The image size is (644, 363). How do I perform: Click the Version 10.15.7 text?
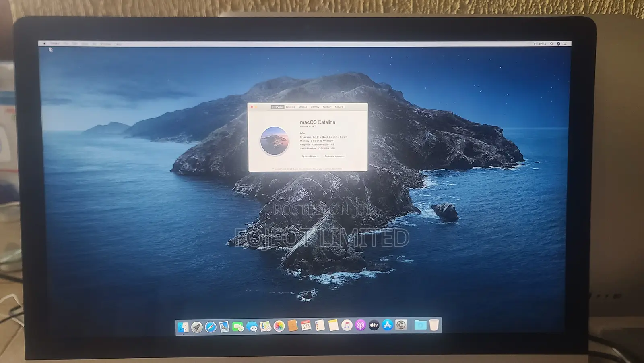click(x=308, y=127)
